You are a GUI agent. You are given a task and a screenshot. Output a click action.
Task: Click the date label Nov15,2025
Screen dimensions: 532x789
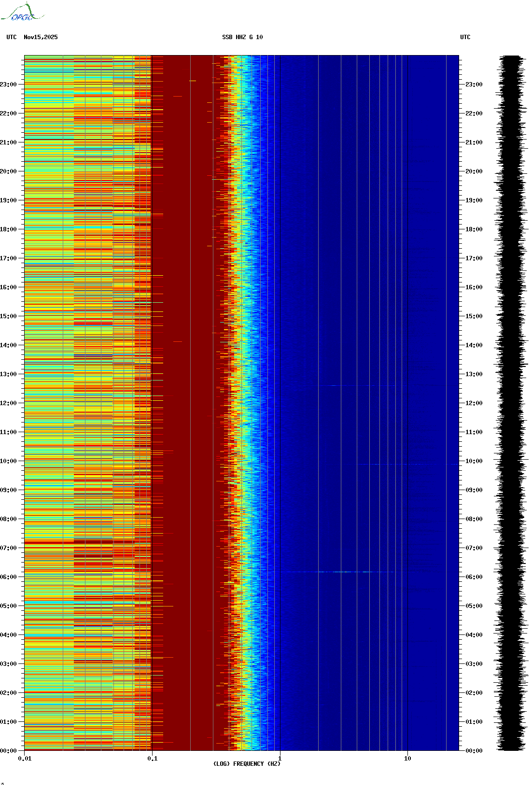tap(41, 37)
